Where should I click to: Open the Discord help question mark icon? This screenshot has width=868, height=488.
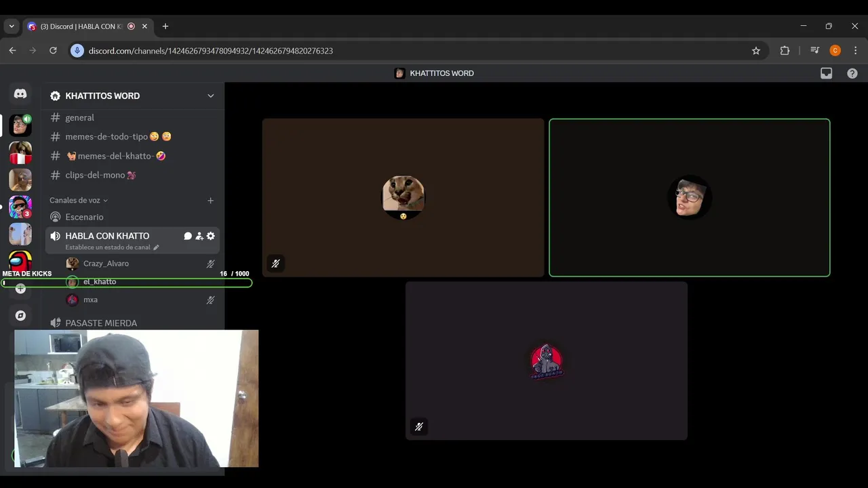tap(852, 73)
